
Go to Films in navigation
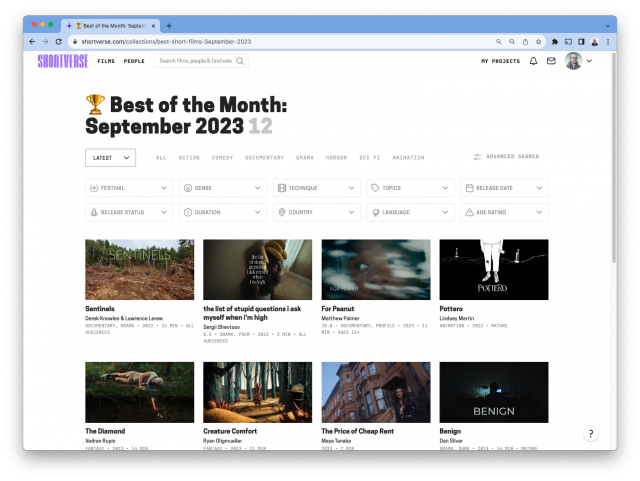point(105,61)
